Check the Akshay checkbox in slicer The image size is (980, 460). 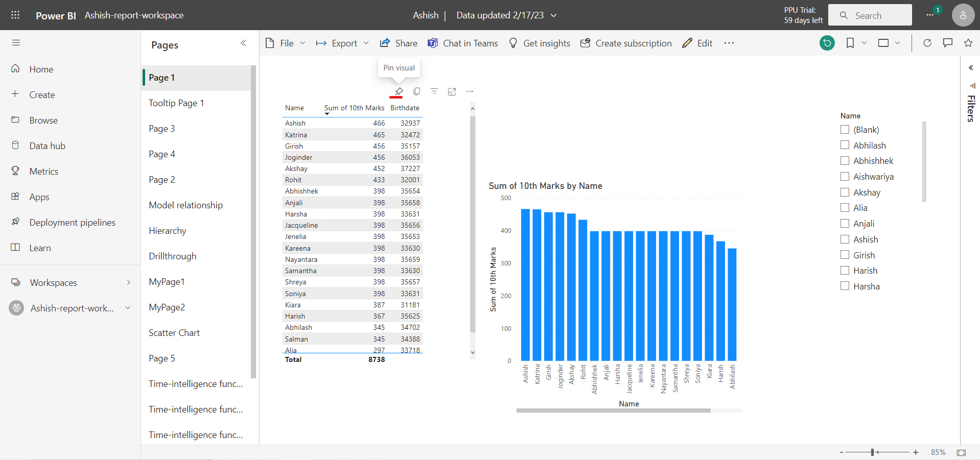(x=845, y=192)
